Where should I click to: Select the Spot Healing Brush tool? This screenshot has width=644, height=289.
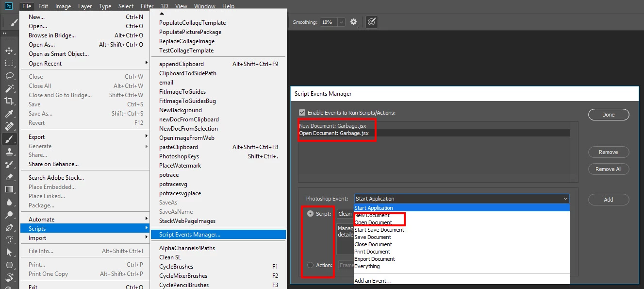9,126
